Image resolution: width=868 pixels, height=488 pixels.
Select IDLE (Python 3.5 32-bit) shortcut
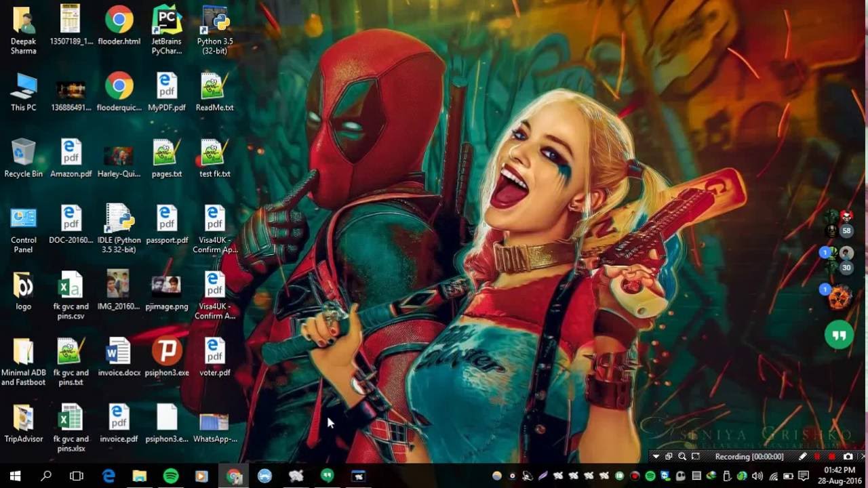coord(119,230)
